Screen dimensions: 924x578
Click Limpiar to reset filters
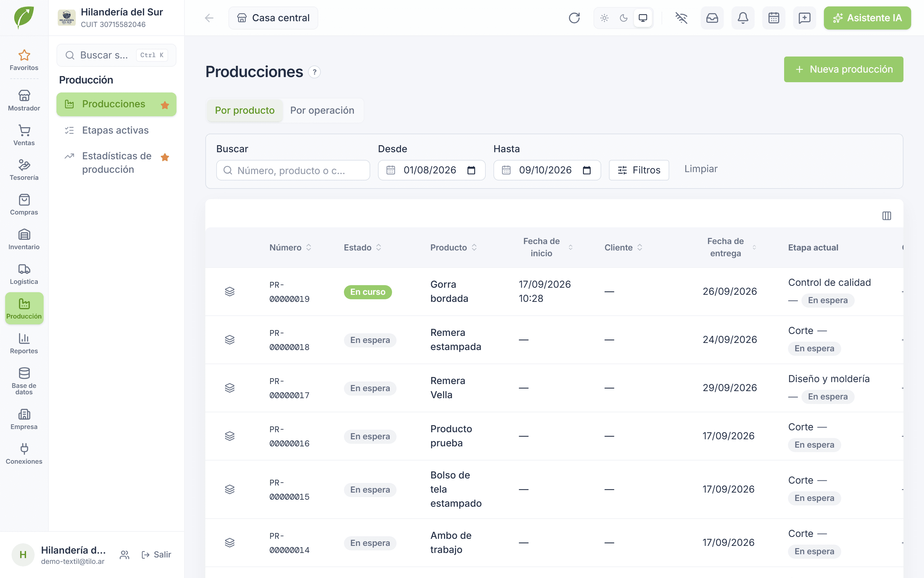click(701, 169)
